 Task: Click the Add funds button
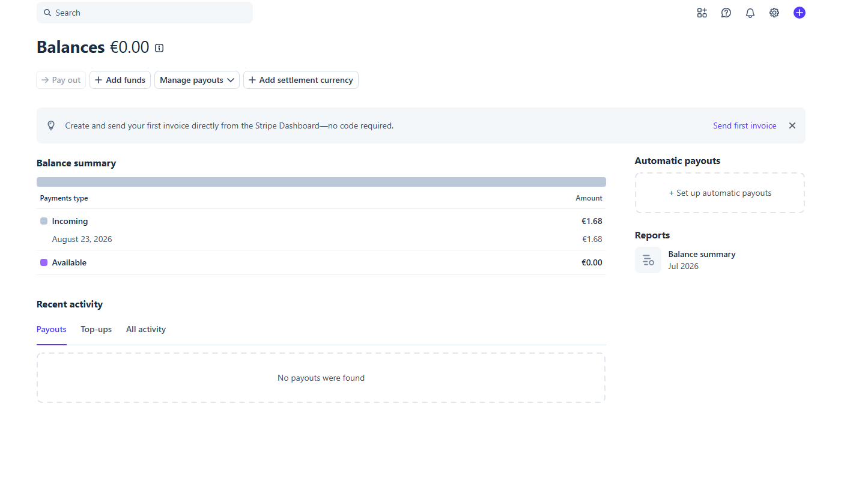(120, 80)
